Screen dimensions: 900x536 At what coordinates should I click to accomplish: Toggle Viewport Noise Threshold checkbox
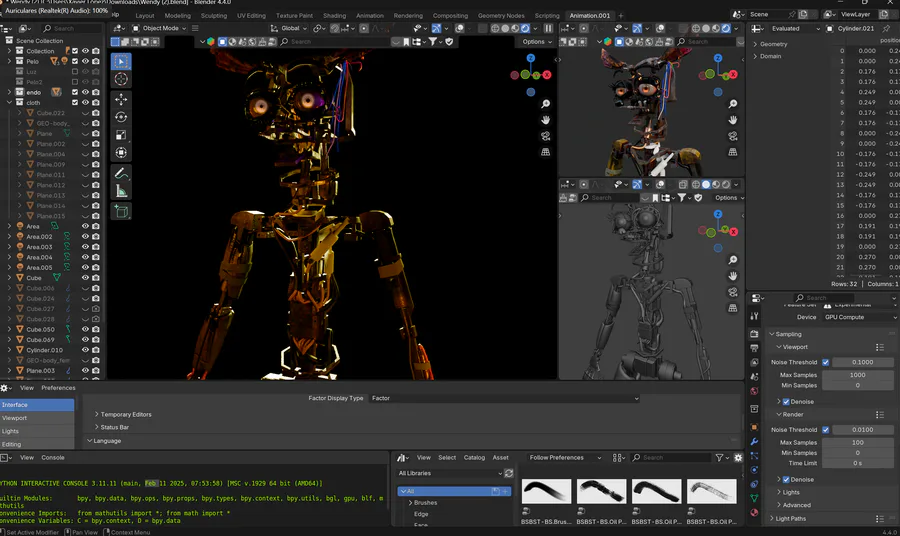[825, 362]
